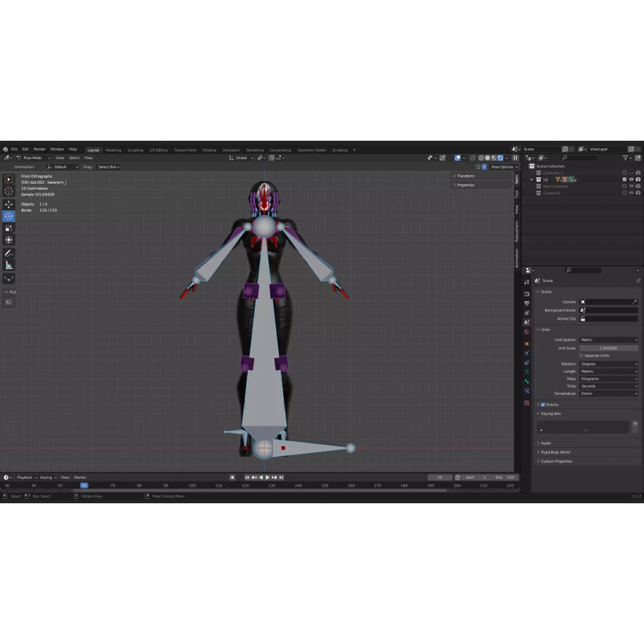Open the Object properties tab icon

pos(527,344)
